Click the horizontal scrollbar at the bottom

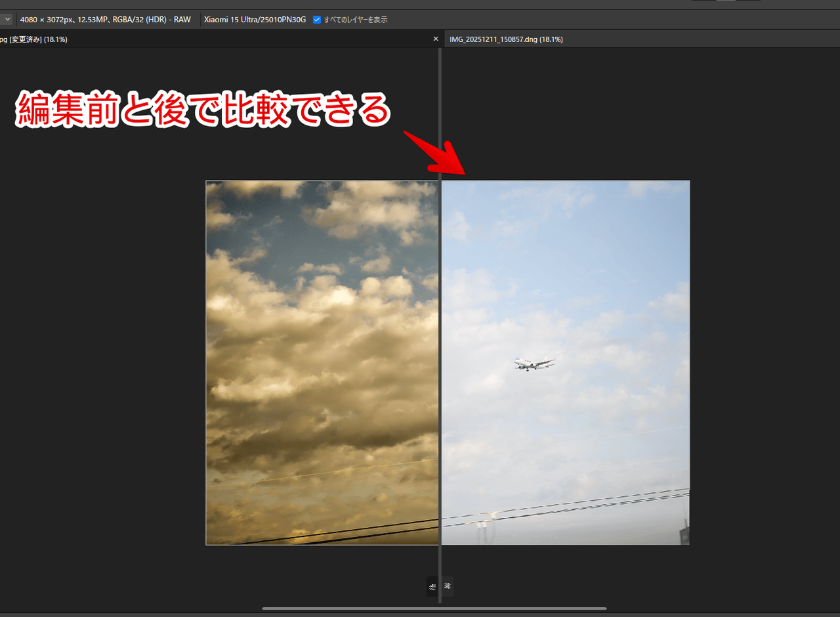(x=434, y=608)
